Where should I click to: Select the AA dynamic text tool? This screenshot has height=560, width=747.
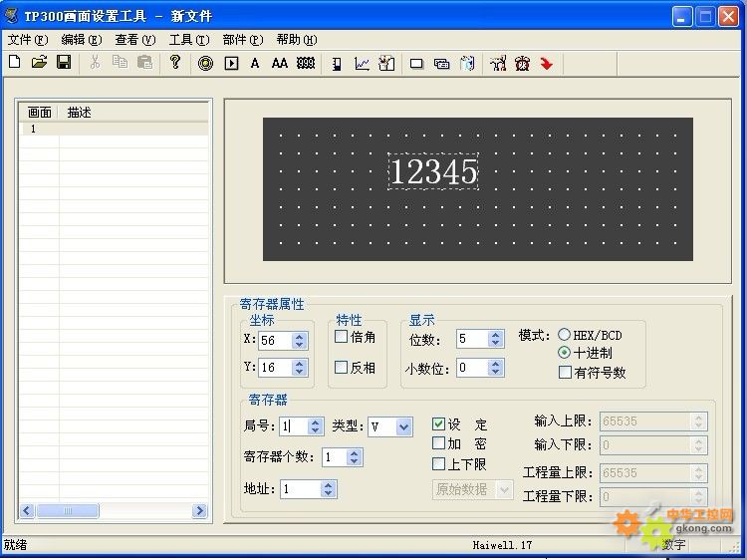(280, 63)
